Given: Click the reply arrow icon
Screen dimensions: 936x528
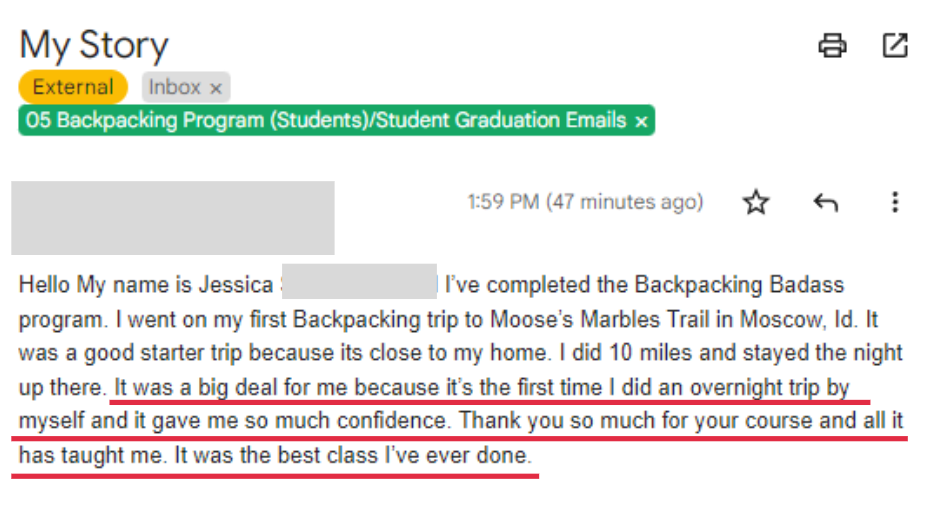Looking at the screenshot, I should point(826,203).
